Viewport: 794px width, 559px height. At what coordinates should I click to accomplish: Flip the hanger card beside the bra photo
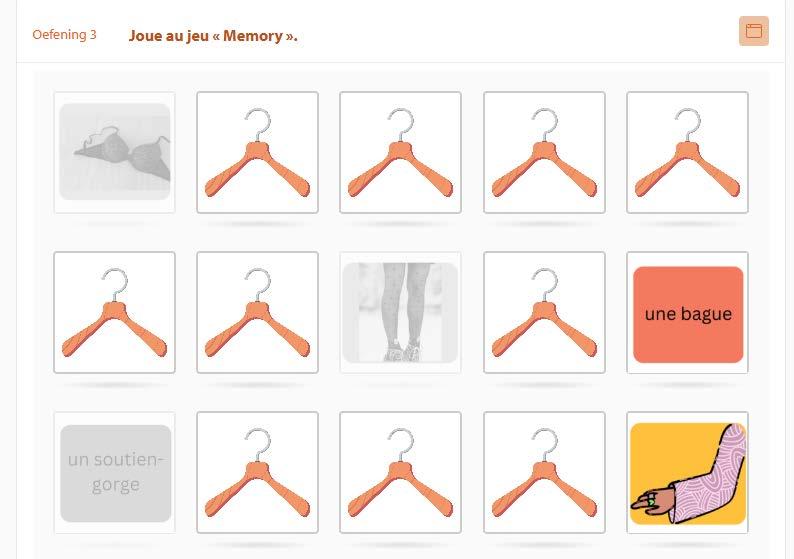coord(257,152)
